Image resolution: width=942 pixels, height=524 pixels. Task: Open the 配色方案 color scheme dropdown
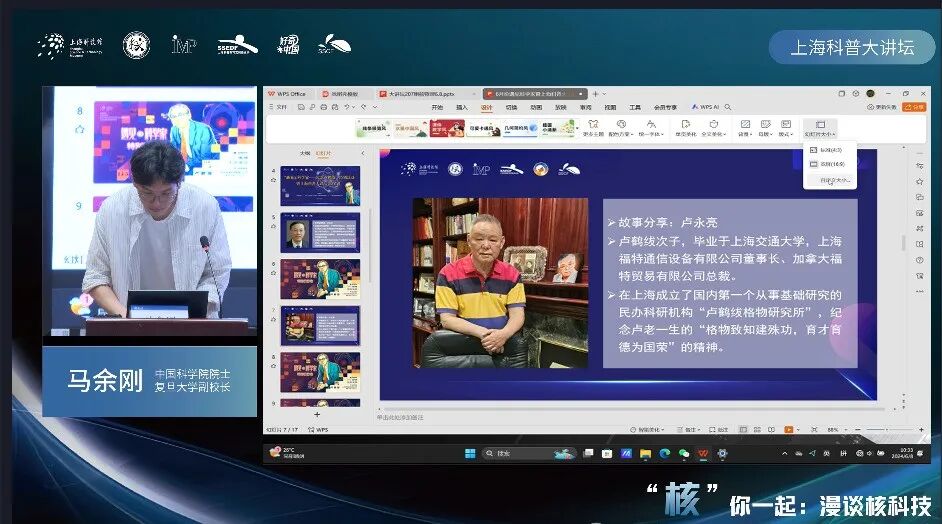(621, 127)
